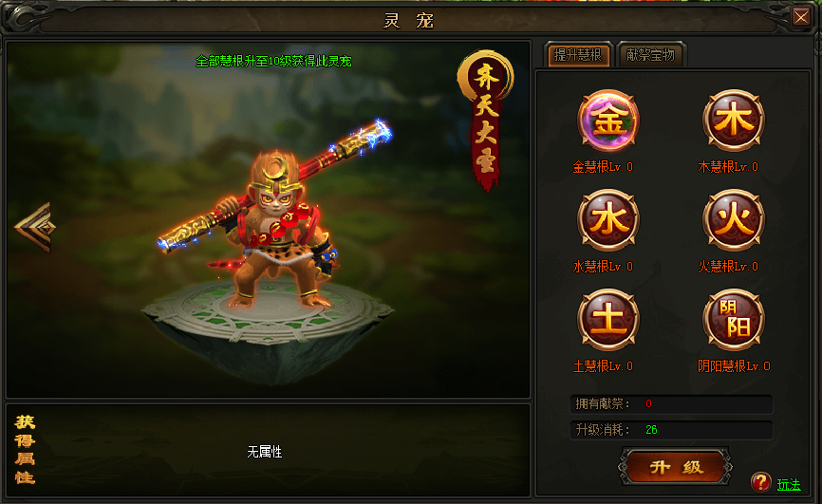Click the 无属性 attribute text
Image resolution: width=822 pixels, height=504 pixels.
265,452
